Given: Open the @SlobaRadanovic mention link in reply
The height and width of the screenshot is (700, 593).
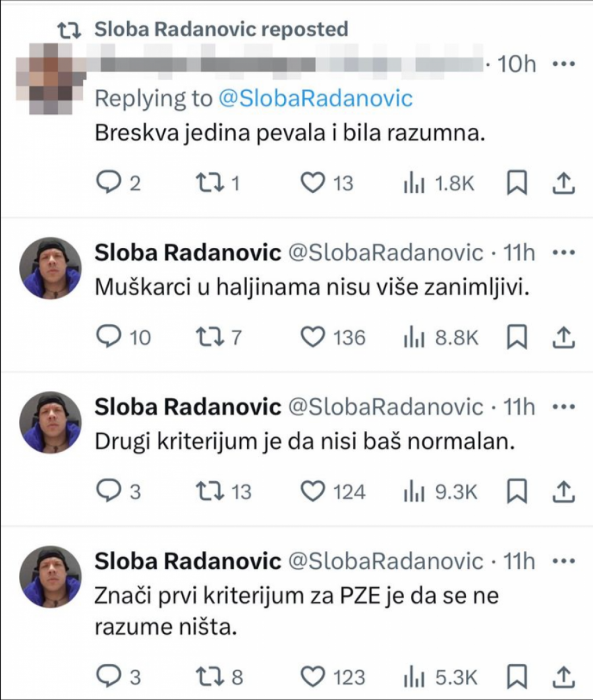Looking at the screenshot, I should (x=313, y=99).
